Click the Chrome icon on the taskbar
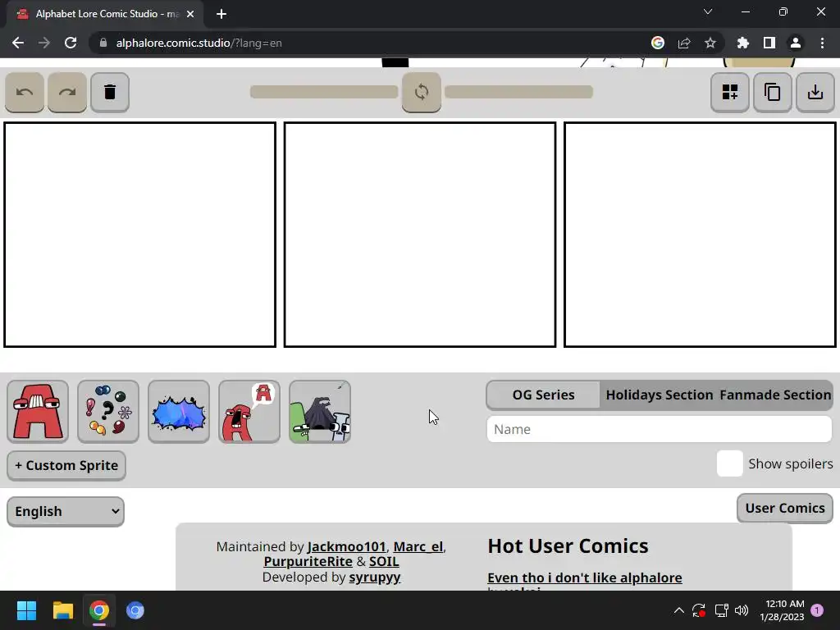Screen dimensions: 840x630 point(99,610)
